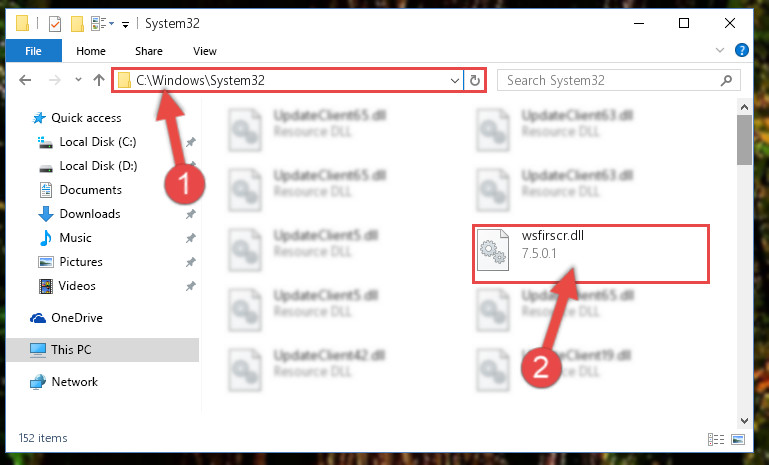
Task: Open the Help question mark icon
Action: pyautogui.click(x=742, y=50)
